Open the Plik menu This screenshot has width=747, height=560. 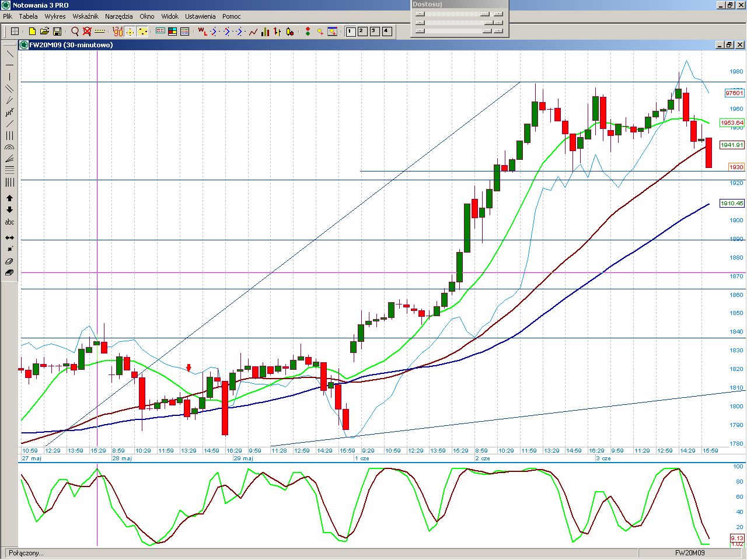point(8,16)
